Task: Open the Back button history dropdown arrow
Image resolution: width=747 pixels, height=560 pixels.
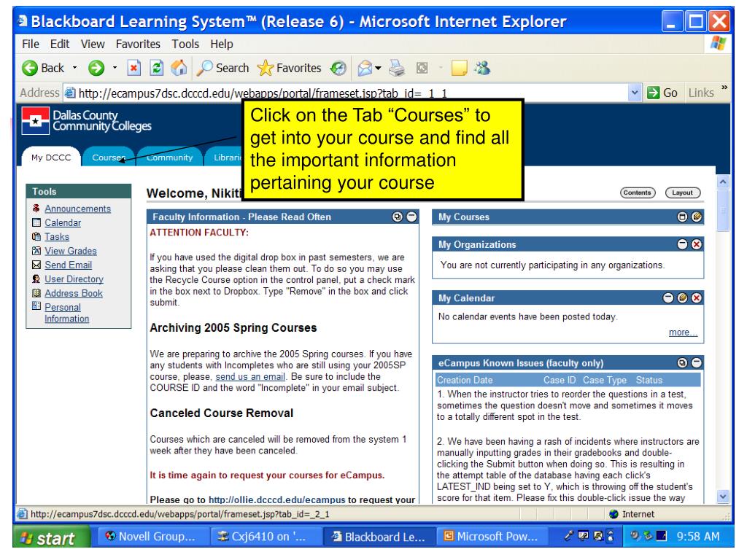Action: tap(75, 68)
